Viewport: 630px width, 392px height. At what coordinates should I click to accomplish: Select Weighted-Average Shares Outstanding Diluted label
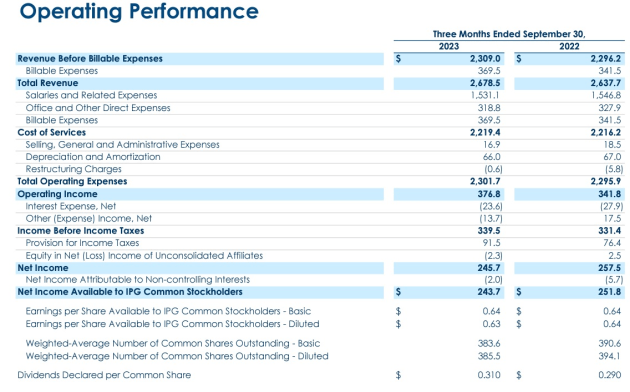point(177,356)
